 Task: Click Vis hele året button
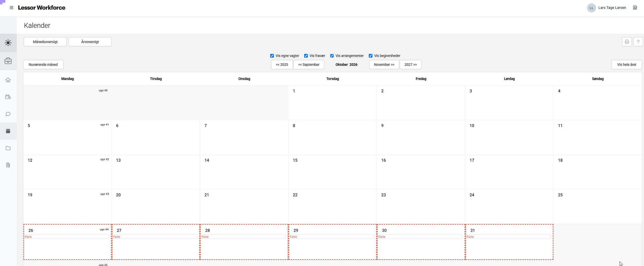pyautogui.click(x=627, y=65)
